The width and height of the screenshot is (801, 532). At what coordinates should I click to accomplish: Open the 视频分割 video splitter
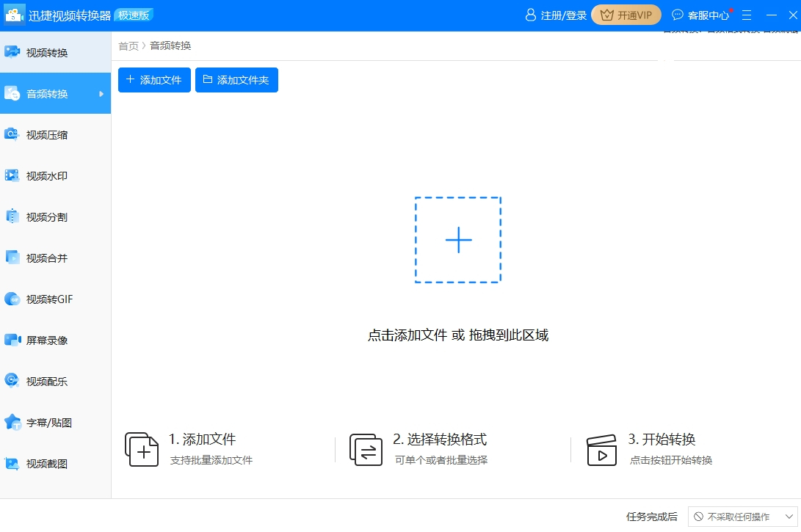pyautogui.click(x=44, y=216)
